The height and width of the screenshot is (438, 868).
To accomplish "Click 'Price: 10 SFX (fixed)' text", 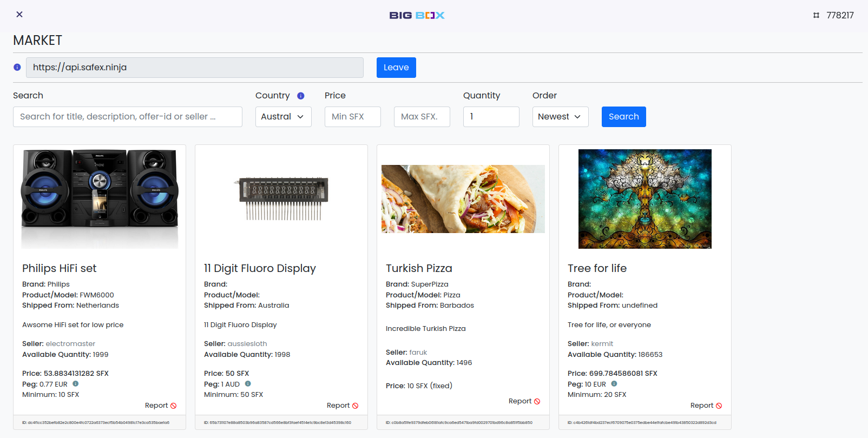I will [x=419, y=386].
